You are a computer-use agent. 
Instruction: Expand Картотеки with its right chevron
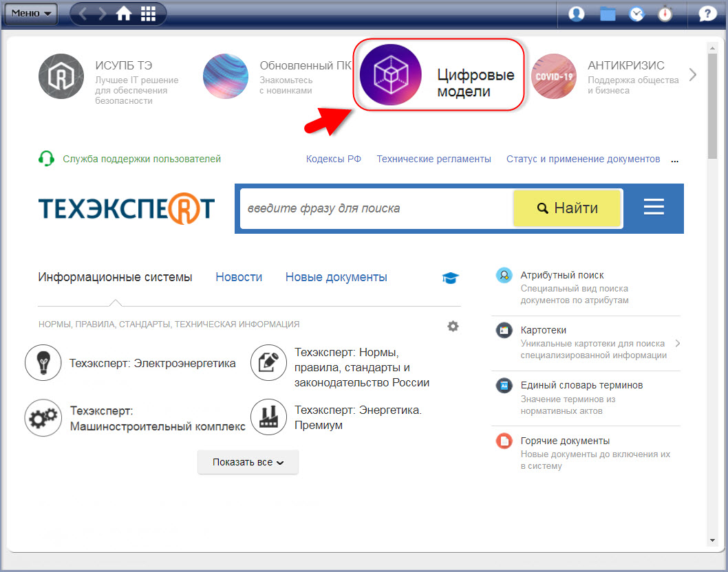pos(677,343)
